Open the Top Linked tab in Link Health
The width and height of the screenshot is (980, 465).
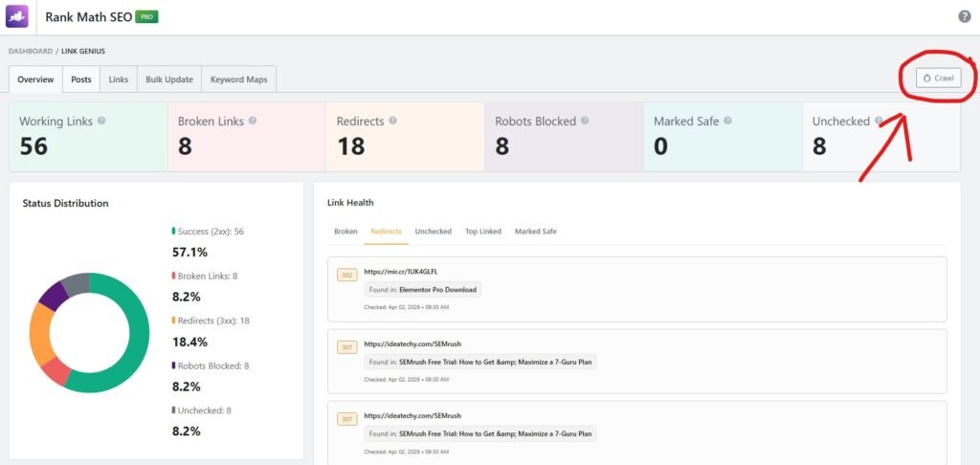pyautogui.click(x=483, y=232)
